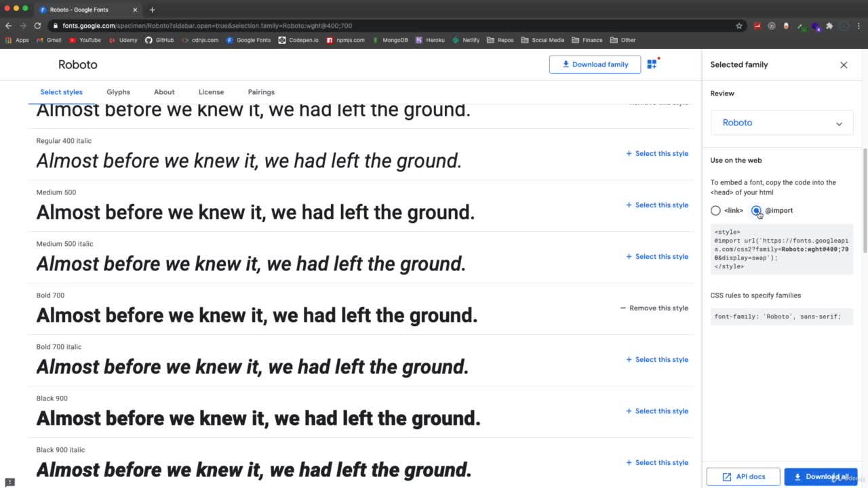Open the Repos bookmark folder
The width and height of the screenshot is (868, 488).
(x=500, y=40)
